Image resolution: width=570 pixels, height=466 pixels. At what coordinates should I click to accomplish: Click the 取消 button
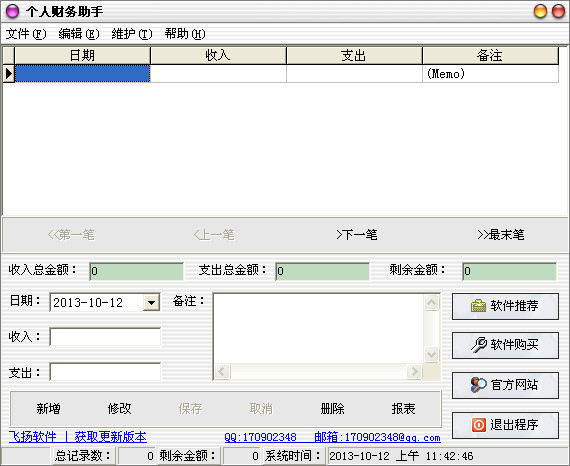(x=261, y=409)
